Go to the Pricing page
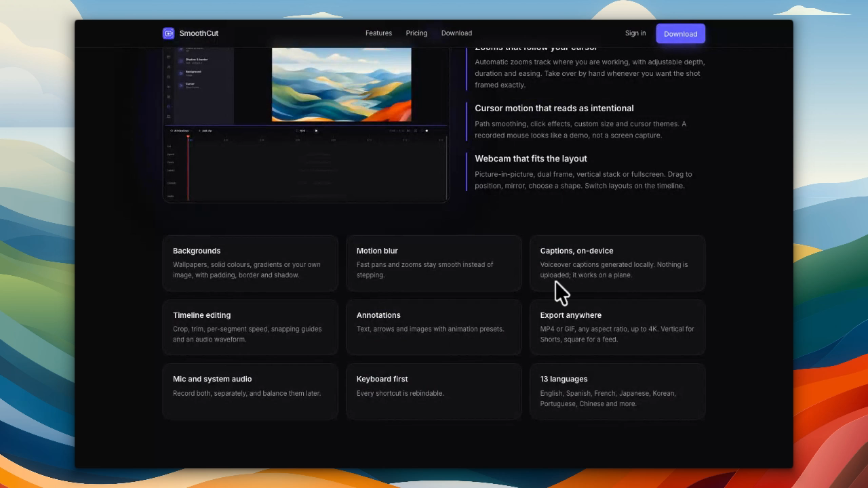868x488 pixels. point(416,33)
